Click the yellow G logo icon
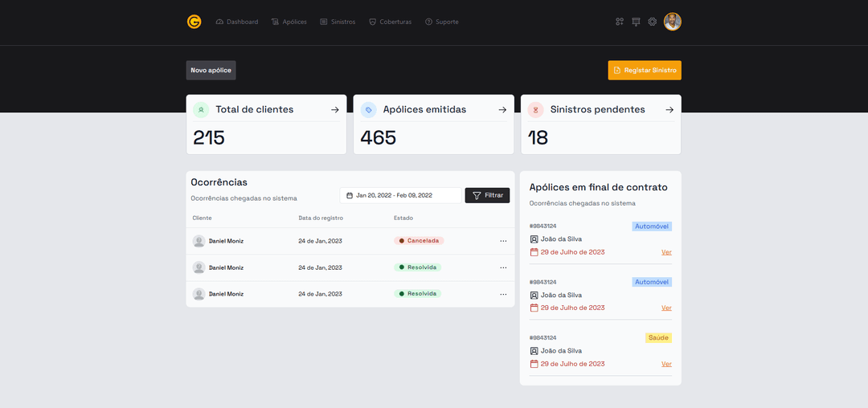The height and width of the screenshot is (408, 868). coord(194,22)
